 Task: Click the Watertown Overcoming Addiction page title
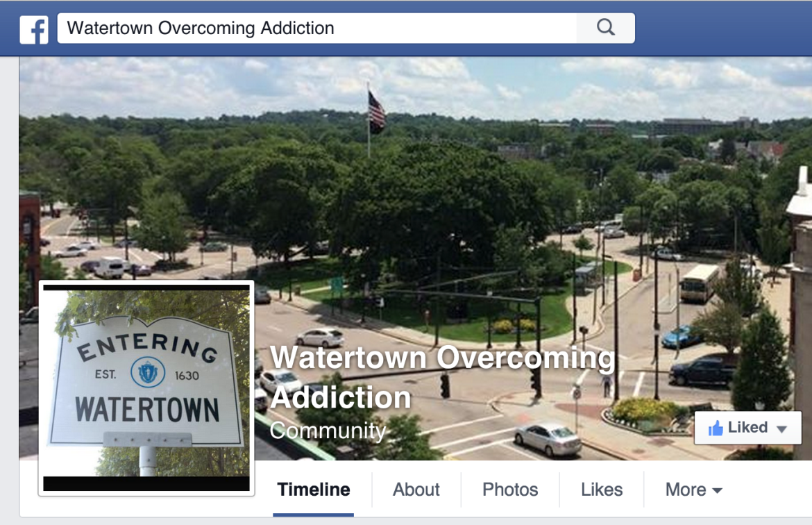click(443, 377)
